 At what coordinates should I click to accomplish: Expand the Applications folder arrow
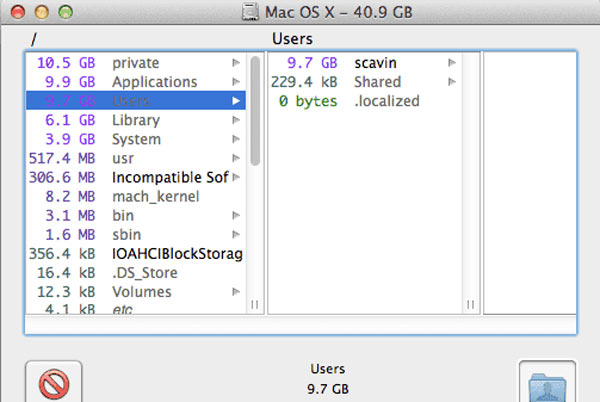pos(237,82)
